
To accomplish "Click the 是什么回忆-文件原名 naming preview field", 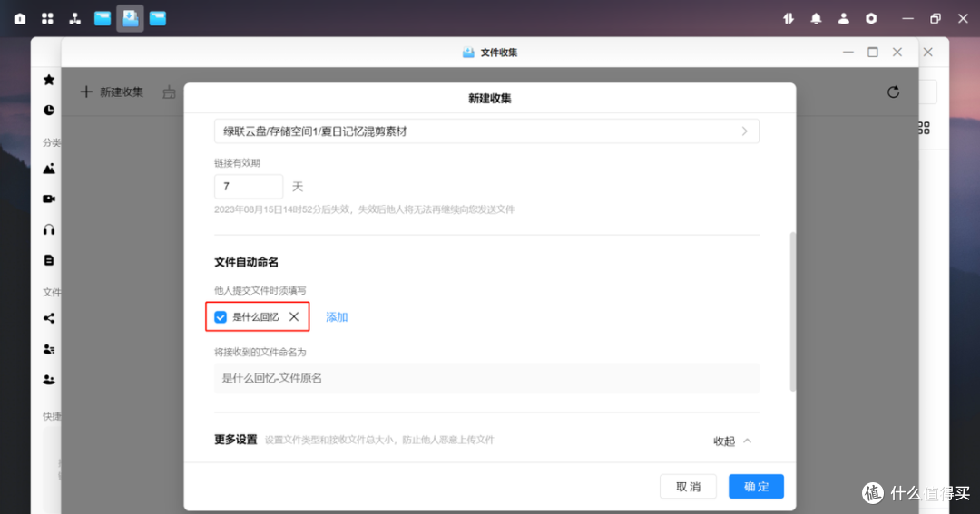I will click(x=486, y=378).
